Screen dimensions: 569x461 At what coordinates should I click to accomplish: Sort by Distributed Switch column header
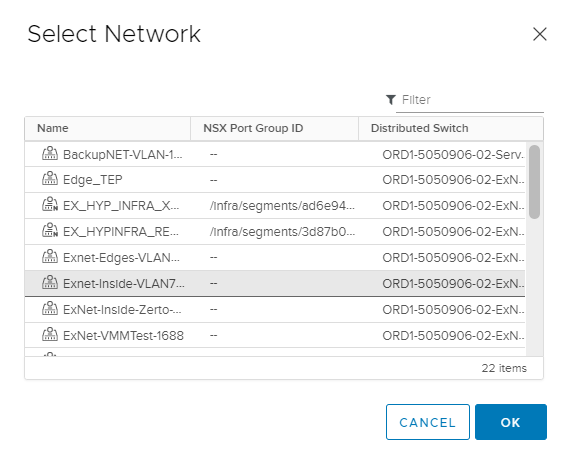tap(451, 128)
